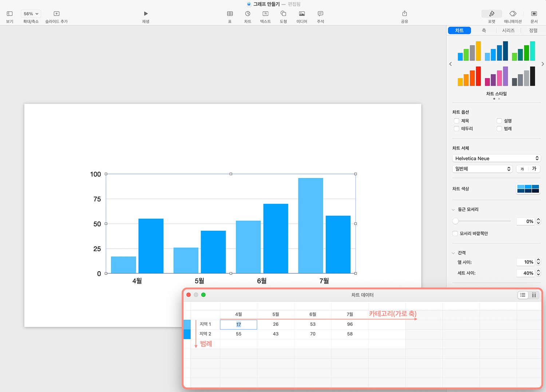Collapse the 둥근 모서리 section
Image resolution: width=546 pixels, height=392 pixels.
[453, 210]
